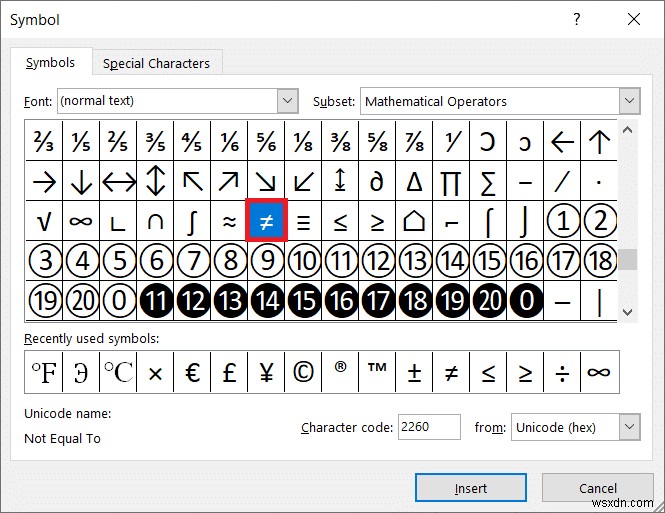Select the division sign from recent symbols

coord(562,372)
